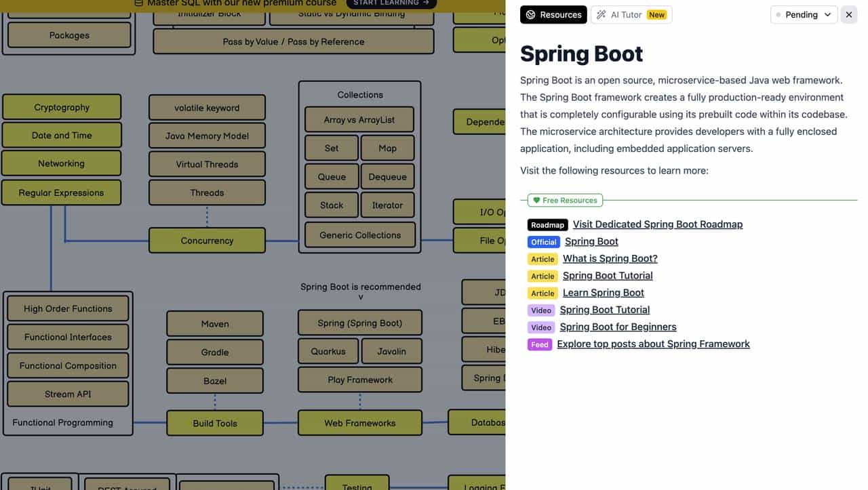Switch to the AI Tutor tab
This screenshot has width=868, height=490.
point(631,15)
